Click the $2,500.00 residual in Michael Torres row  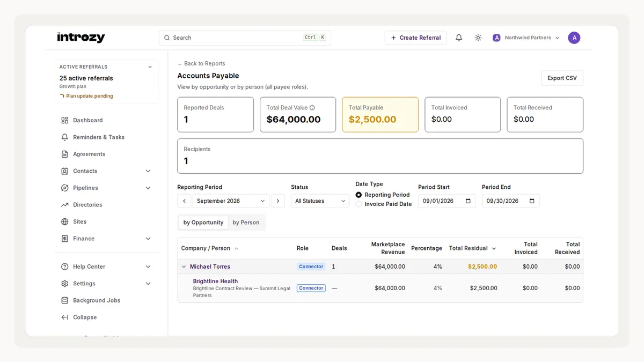click(x=482, y=267)
